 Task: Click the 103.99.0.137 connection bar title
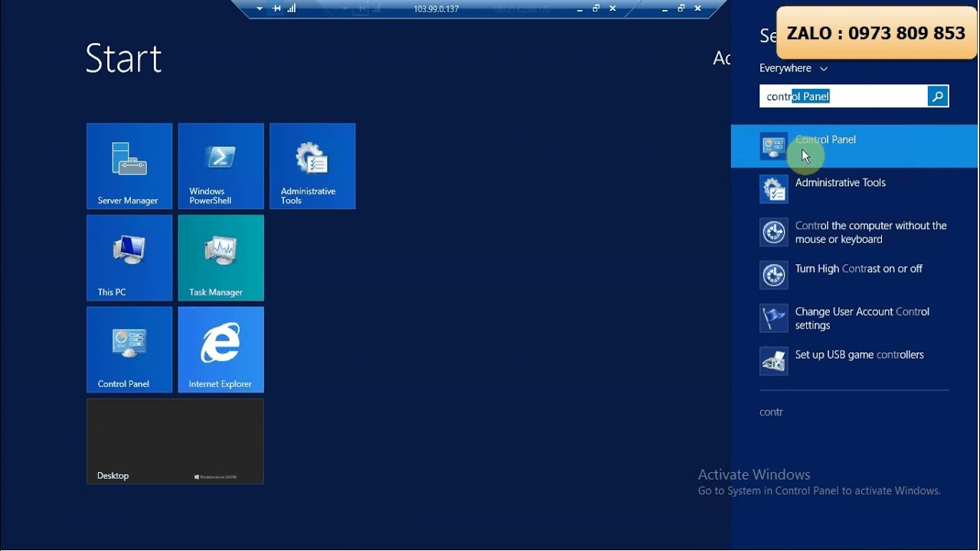pyautogui.click(x=436, y=9)
